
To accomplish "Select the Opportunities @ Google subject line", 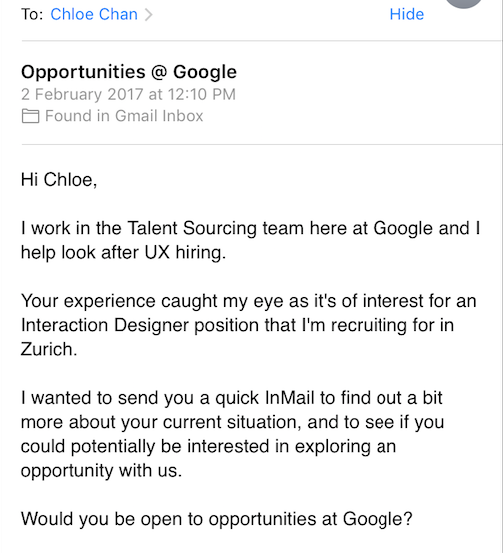I will click(x=129, y=72).
